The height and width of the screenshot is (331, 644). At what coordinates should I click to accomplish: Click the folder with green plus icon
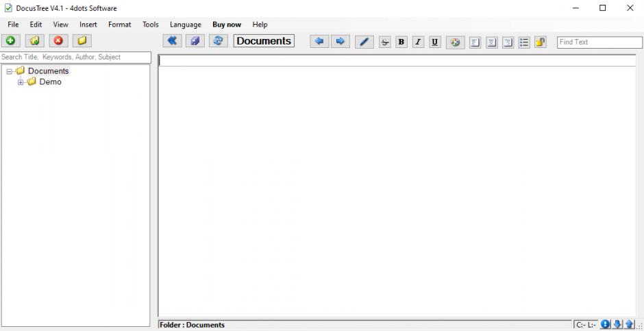[x=34, y=40]
